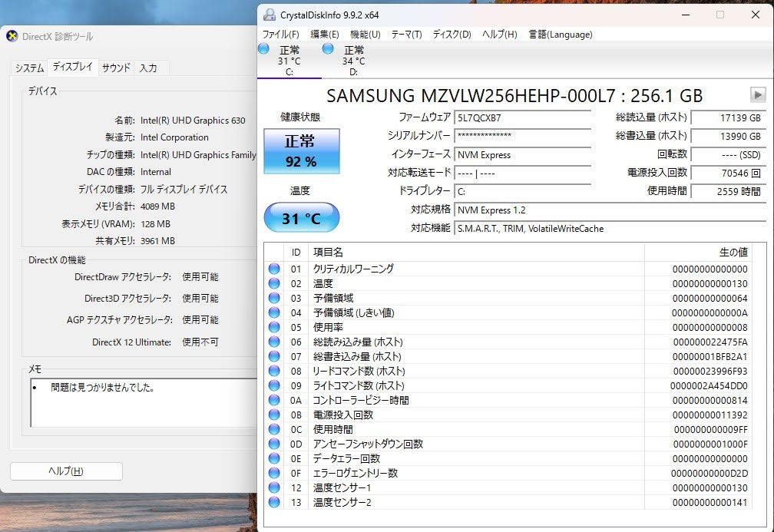Viewport: 774px width, 532px height.
Task: Click 電源投入回数 value 70546 回
Action: (x=728, y=173)
